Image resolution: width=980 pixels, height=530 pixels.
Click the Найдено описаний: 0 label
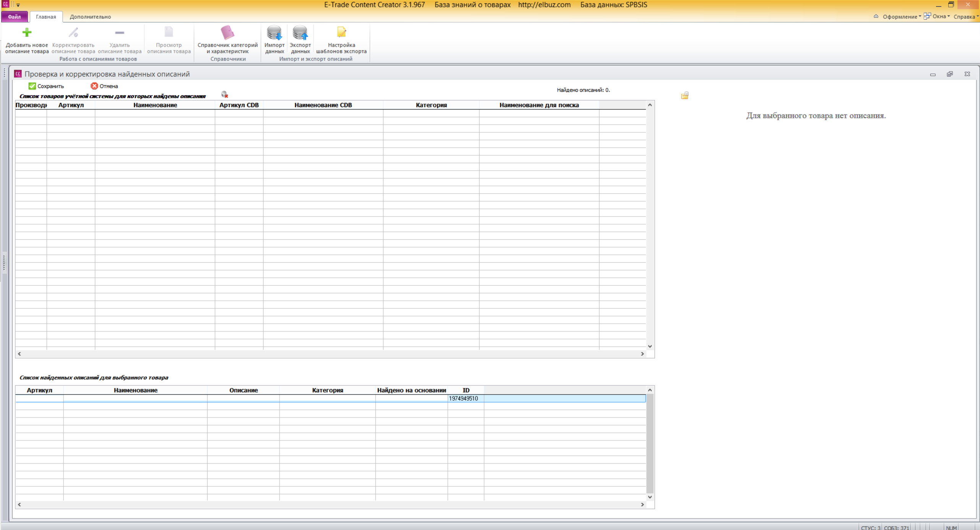(583, 90)
